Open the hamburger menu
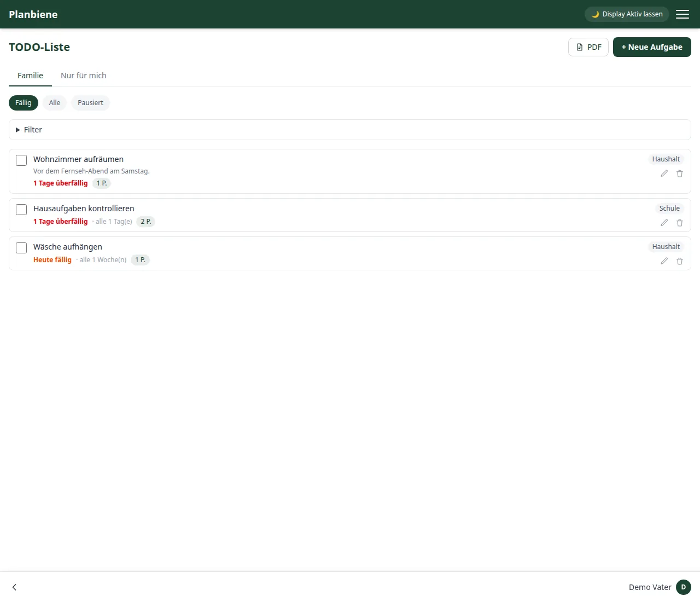700x602 pixels. 682,14
